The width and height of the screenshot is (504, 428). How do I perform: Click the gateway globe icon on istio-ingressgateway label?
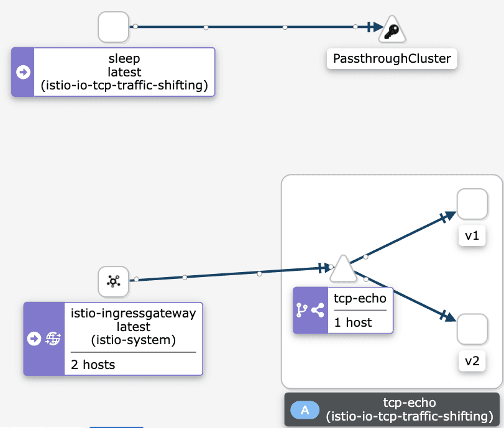tap(53, 339)
